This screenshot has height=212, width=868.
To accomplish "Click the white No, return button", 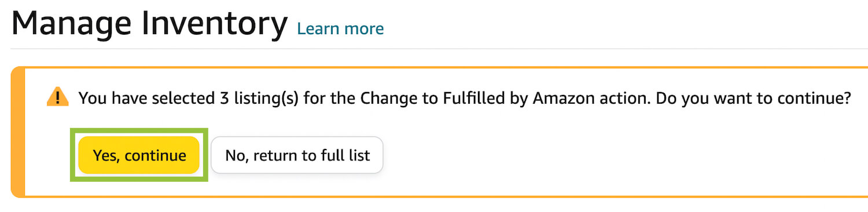I will pos(297,155).
